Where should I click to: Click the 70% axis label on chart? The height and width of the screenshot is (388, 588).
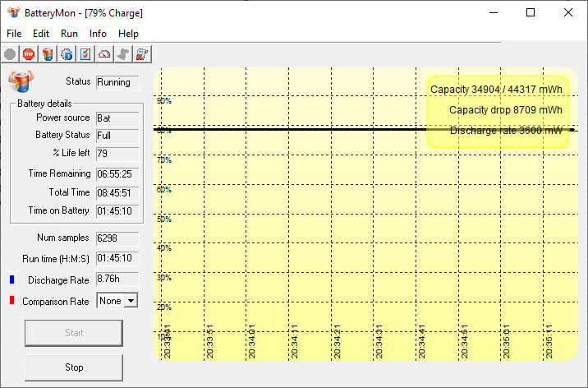click(x=164, y=160)
